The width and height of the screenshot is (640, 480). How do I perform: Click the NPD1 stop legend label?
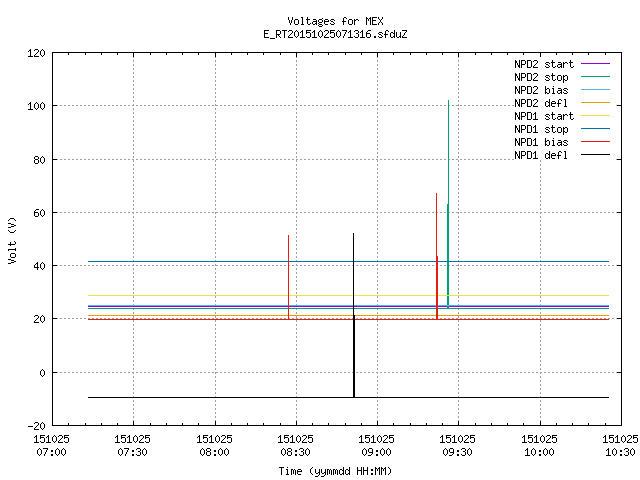coord(541,129)
